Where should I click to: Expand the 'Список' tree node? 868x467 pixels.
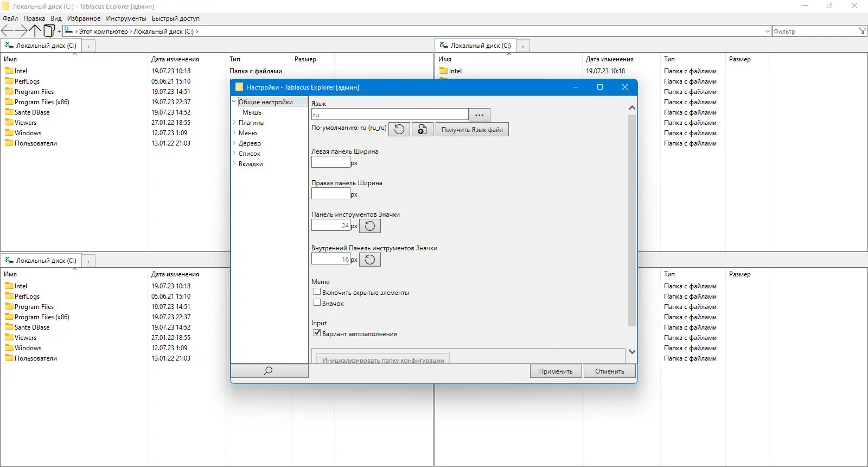point(234,153)
